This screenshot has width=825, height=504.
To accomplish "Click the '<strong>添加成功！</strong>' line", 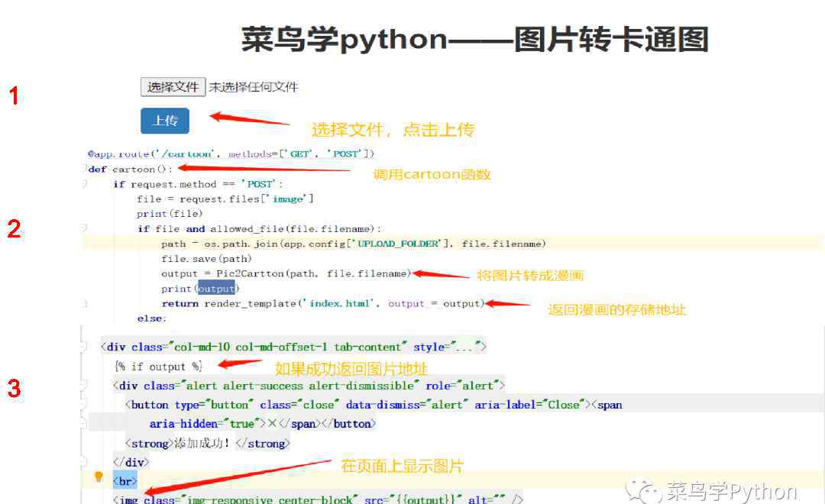I will [x=207, y=444].
